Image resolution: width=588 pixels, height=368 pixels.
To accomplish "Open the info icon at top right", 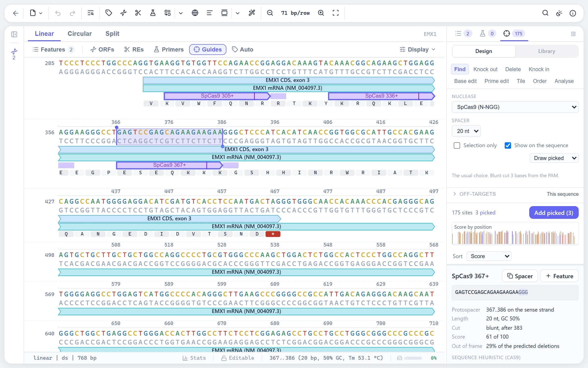I will point(573,13).
